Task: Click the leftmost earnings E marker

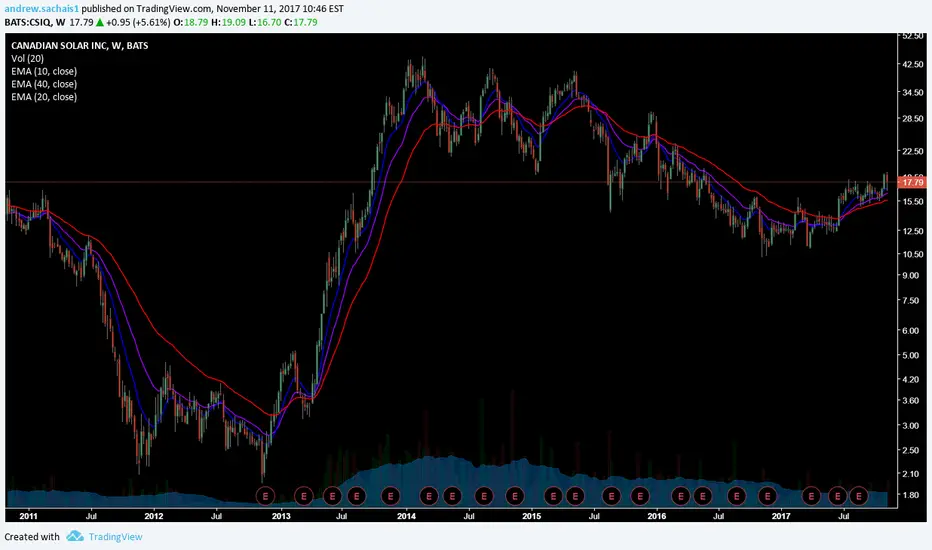Action: [x=265, y=495]
